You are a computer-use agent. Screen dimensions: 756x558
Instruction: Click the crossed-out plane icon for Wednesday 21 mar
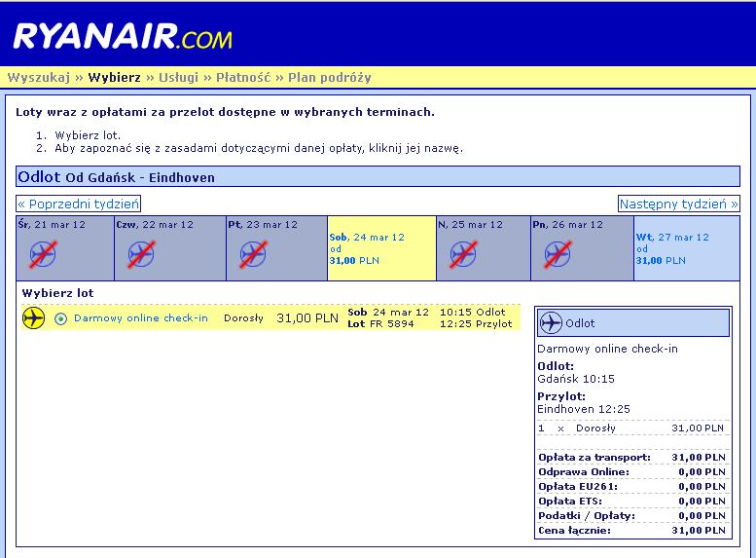click(43, 254)
